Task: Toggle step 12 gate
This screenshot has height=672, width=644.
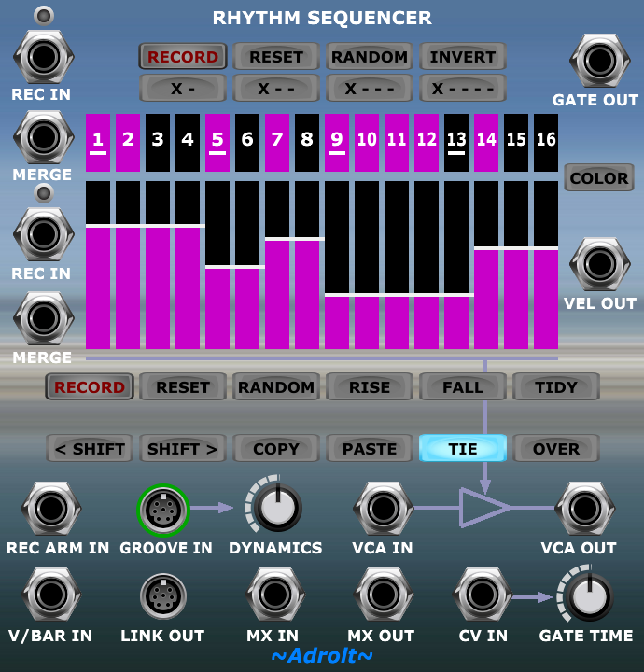Action: [x=427, y=143]
